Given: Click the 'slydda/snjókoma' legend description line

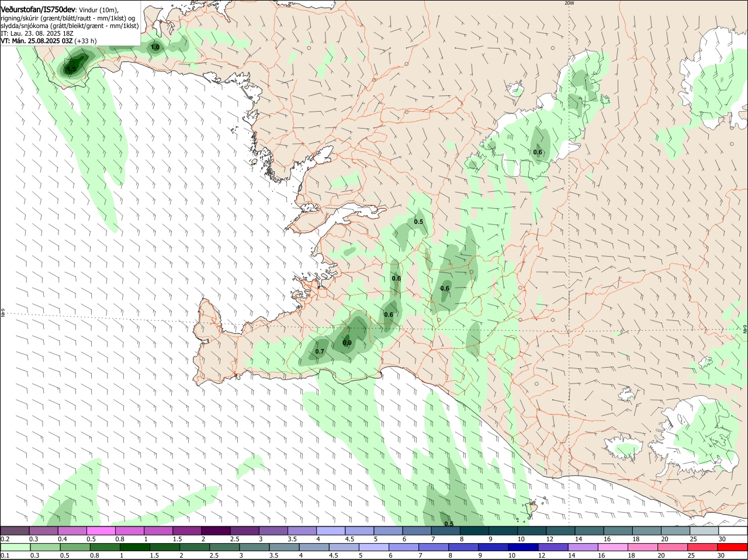Looking at the screenshot, I should (70, 26).
